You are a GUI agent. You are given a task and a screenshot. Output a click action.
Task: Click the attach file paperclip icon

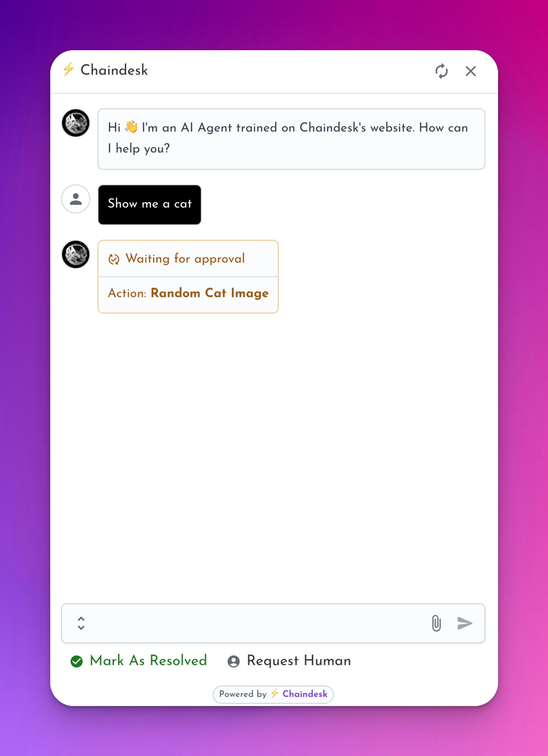pyautogui.click(x=436, y=623)
